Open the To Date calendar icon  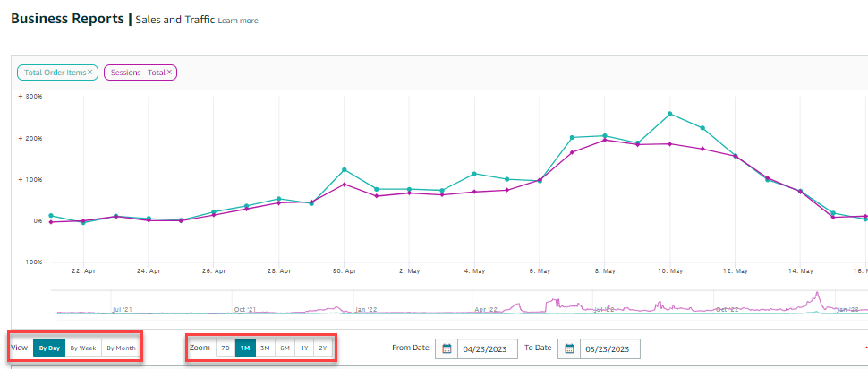[569, 349]
